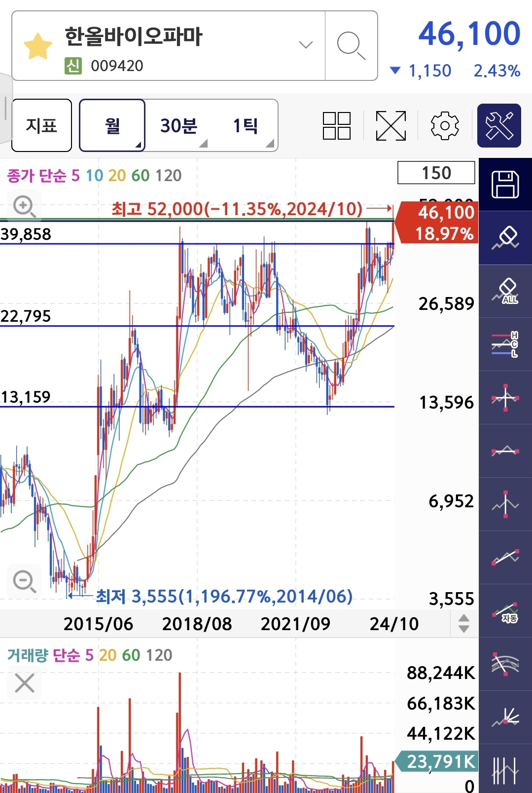The width and height of the screenshot is (532, 793).
Task: Click the 10 moving average label
Action: (x=94, y=175)
